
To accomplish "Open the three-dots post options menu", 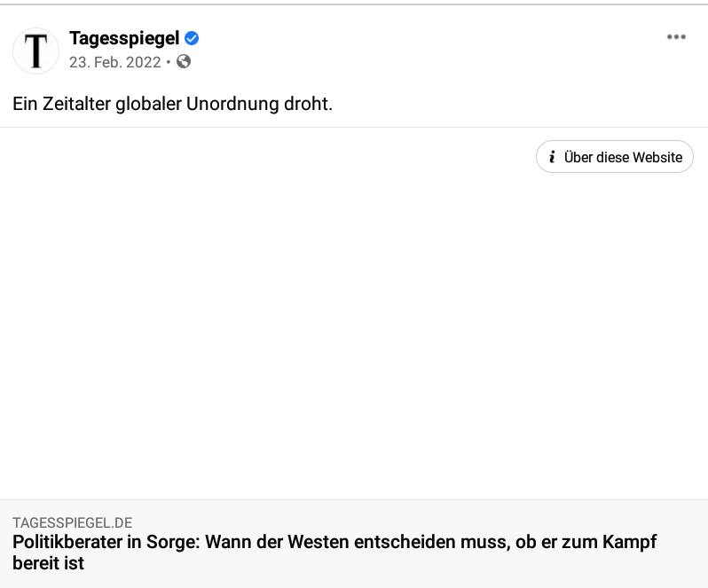I will click(676, 37).
